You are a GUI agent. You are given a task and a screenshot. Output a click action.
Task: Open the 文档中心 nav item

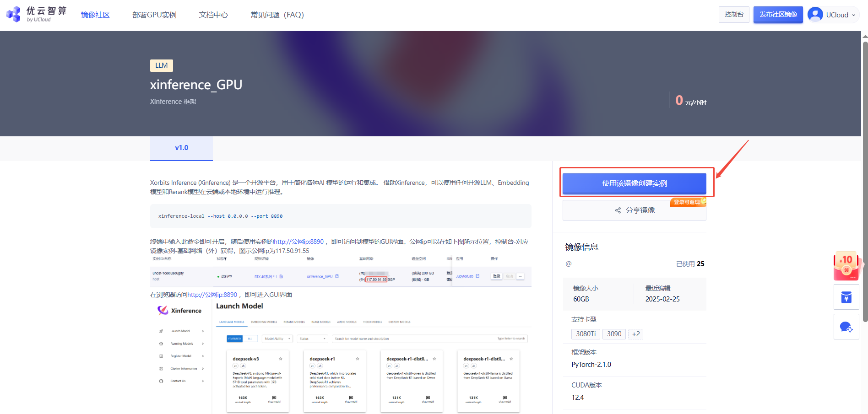[213, 15]
